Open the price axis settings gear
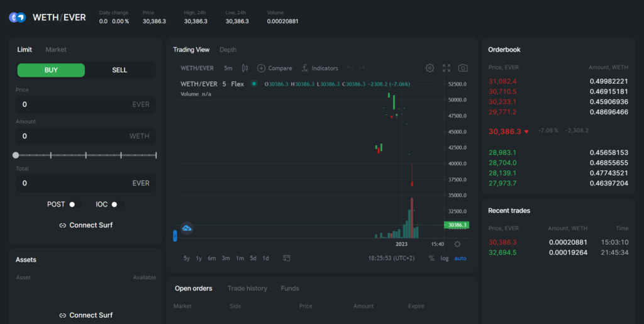644x324 pixels. click(457, 244)
